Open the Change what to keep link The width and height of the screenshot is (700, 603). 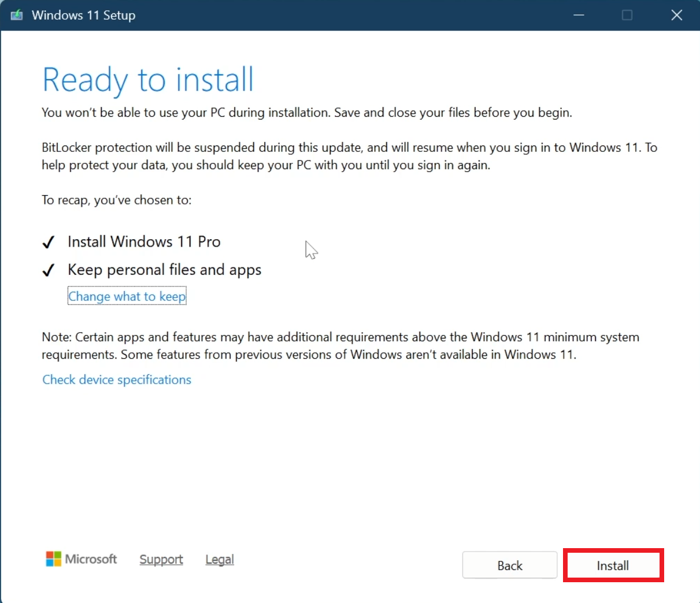127,296
